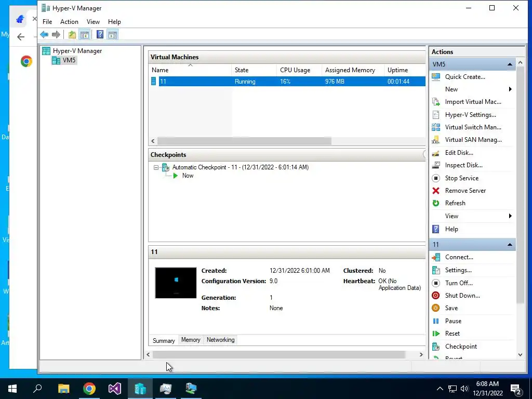This screenshot has width=532, height=399.
Task: Click the Stop Service icon
Action: click(x=436, y=178)
